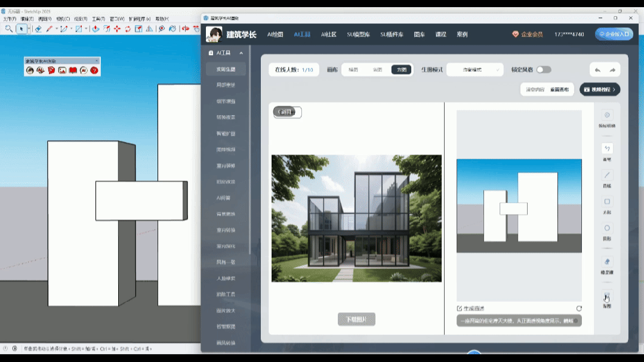644x362 pixels.
Task: Choose the SketchUp Pencil line tool
Action: [50, 29]
